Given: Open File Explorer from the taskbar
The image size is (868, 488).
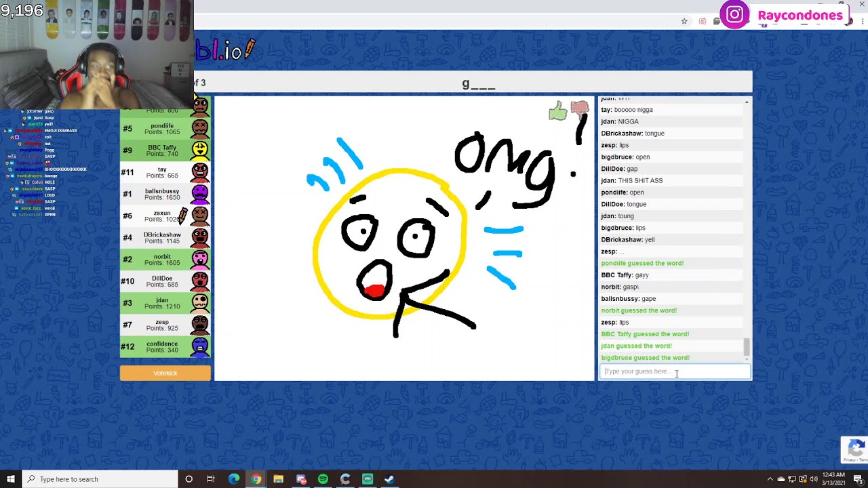Looking at the screenshot, I should click(x=278, y=479).
